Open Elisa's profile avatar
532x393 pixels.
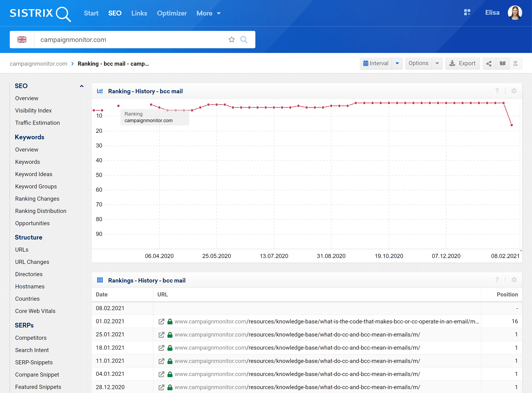pyautogui.click(x=515, y=13)
